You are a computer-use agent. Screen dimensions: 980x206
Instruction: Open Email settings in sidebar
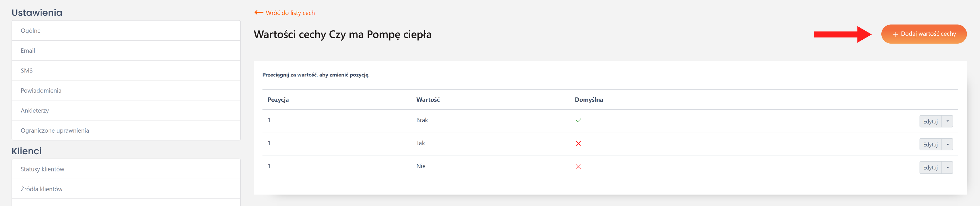coord(126,51)
